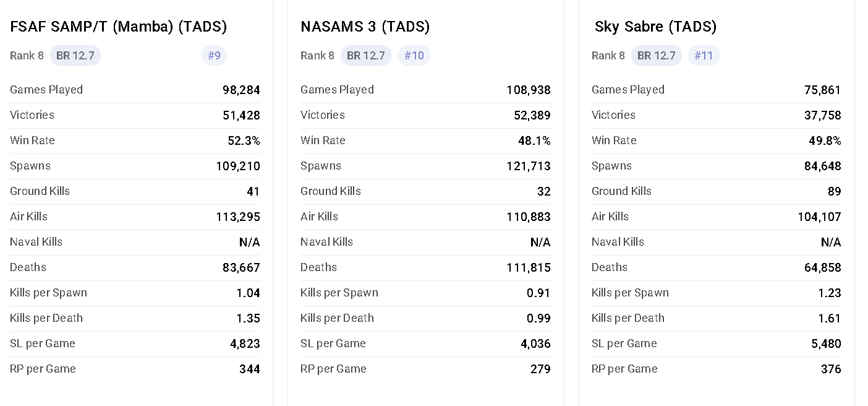The width and height of the screenshot is (868, 406).
Task: Click FSAF Ground Kills value 41
Action: pyautogui.click(x=253, y=191)
